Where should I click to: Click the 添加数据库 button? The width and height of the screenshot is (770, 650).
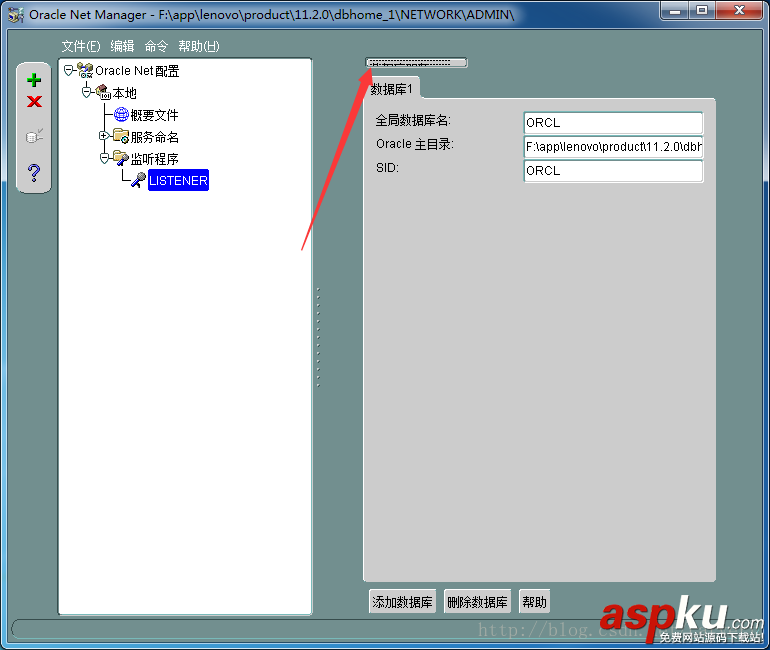pos(402,601)
